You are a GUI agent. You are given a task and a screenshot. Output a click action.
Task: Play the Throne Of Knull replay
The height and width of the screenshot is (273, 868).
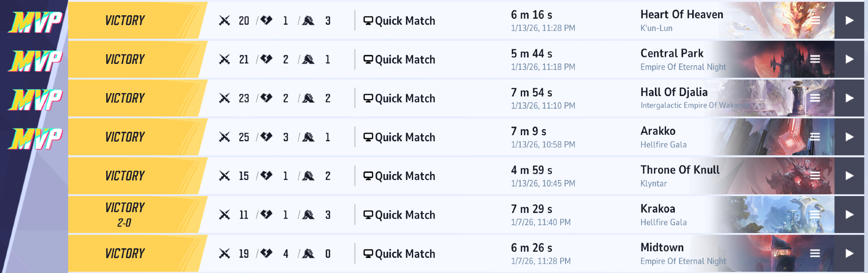(849, 176)
